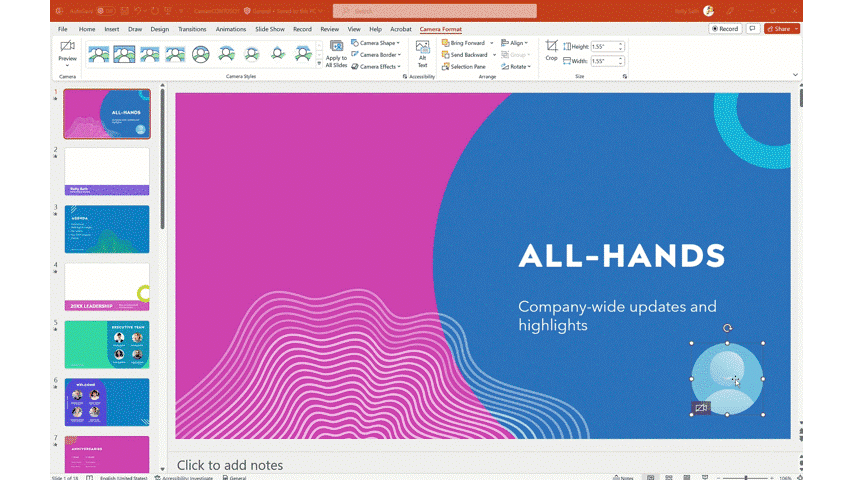The height and width of the screenshot is (480, 853).
Task: Select slide 5 Executive Team thumbnail
Action: 107,344
